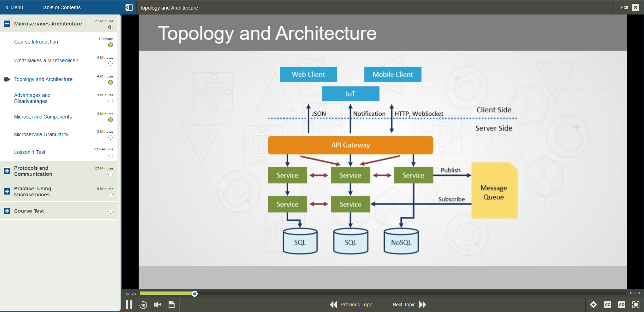This screenshot has height=312, width=644.
Task: Expand the Practice: Using Microservices section
Action: [x=7, y=191]
